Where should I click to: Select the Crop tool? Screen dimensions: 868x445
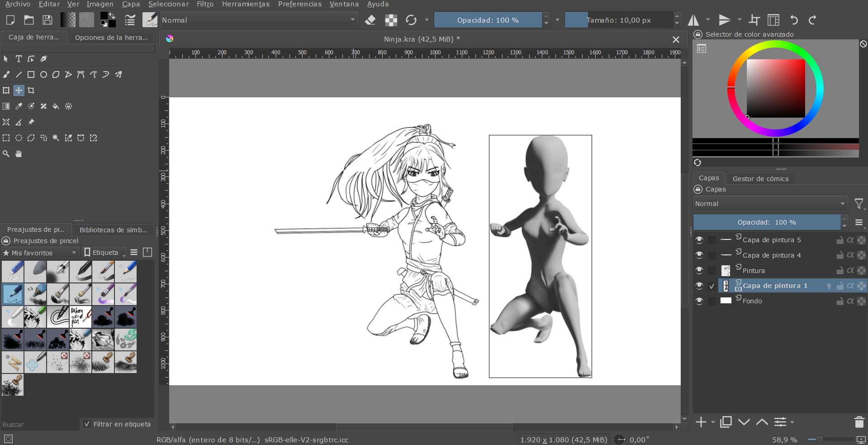[x=31, y=91]
